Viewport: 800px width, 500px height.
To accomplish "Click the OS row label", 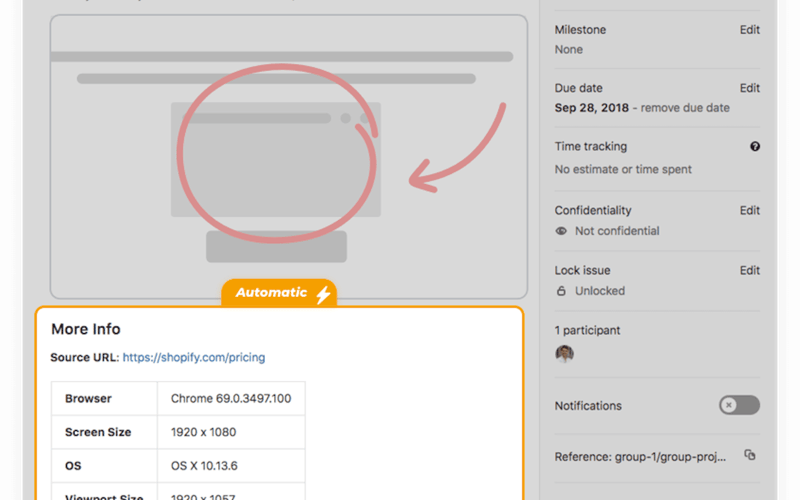I will (73, 466).
